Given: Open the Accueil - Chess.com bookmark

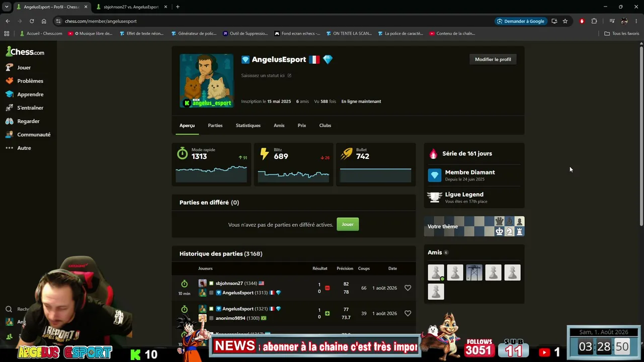Looking at the screenshot, I should 41,34.
